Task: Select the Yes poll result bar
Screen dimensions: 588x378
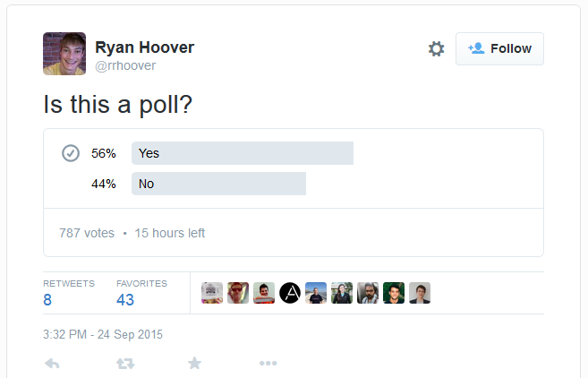Action: [242, 153]
